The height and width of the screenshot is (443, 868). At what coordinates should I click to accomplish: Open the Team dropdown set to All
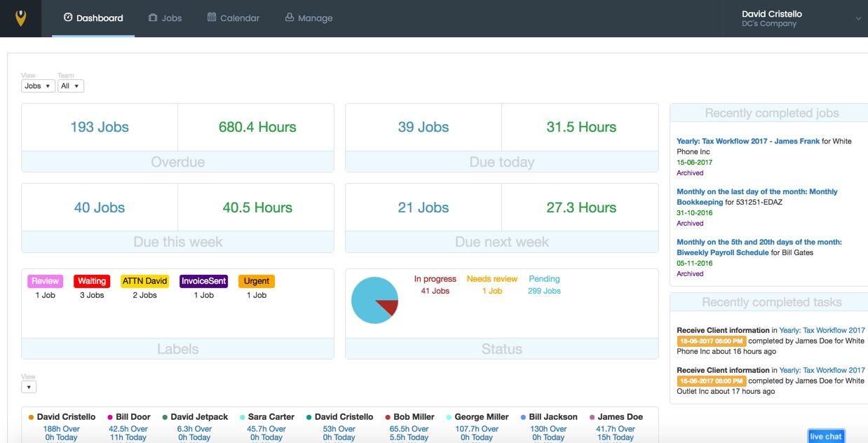point(70,86)
